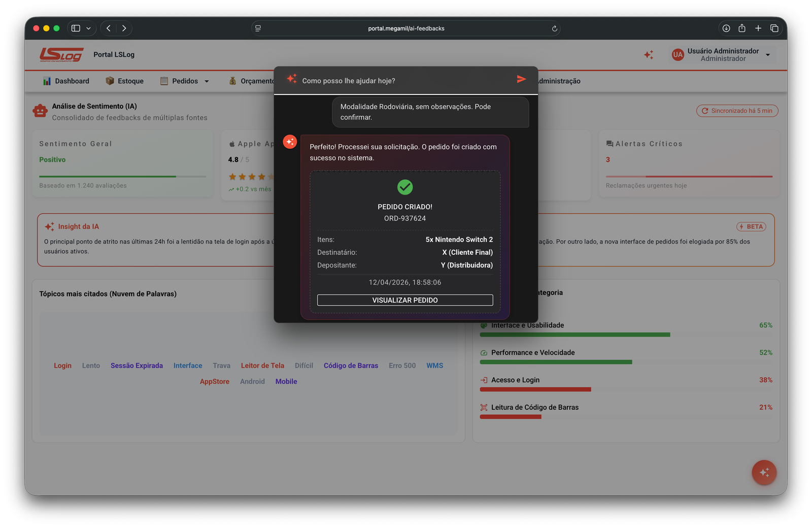Click the Sincronizado há 5 min refresh control

click(x=737, y=110)
